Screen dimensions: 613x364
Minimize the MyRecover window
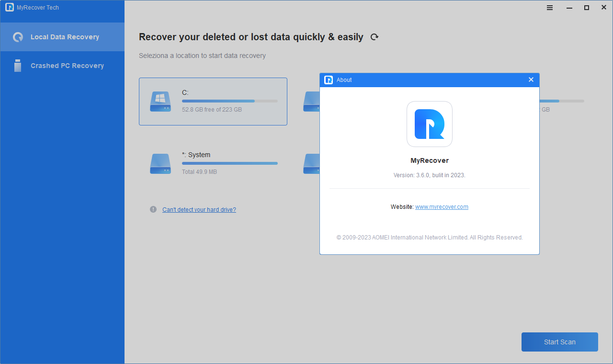click(569, 8)
